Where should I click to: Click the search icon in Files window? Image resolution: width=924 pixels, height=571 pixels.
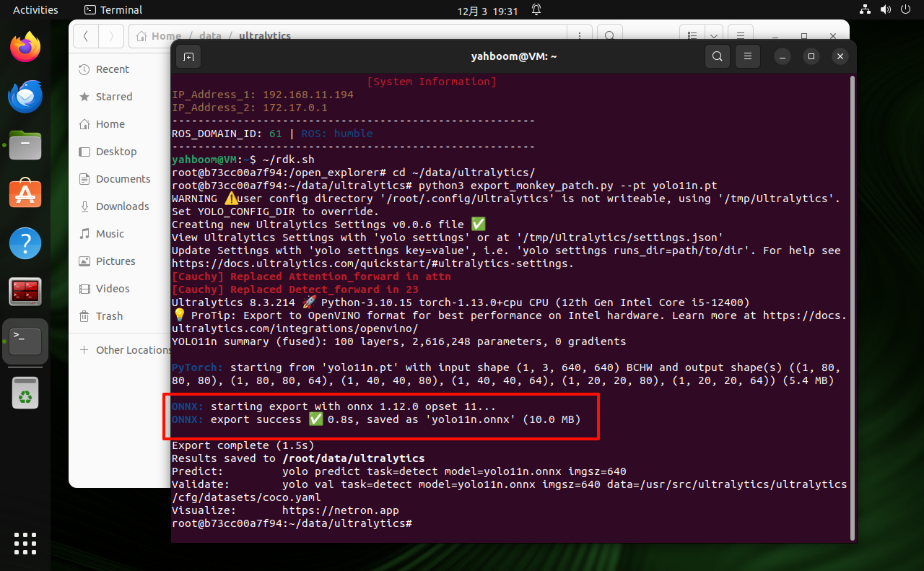click(610, 35)
